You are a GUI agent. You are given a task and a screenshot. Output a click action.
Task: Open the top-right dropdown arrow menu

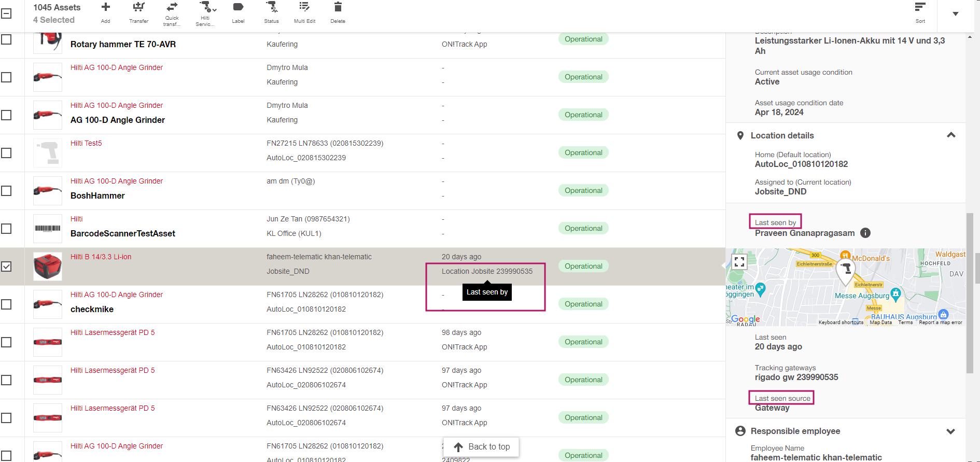tap(955, 14)
